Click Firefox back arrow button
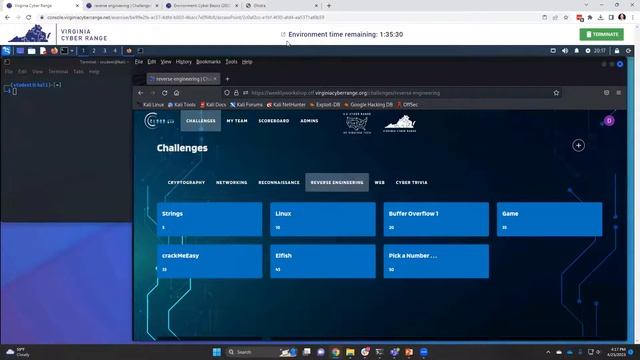This screenshot has height=360, width=640. (140, 93)
